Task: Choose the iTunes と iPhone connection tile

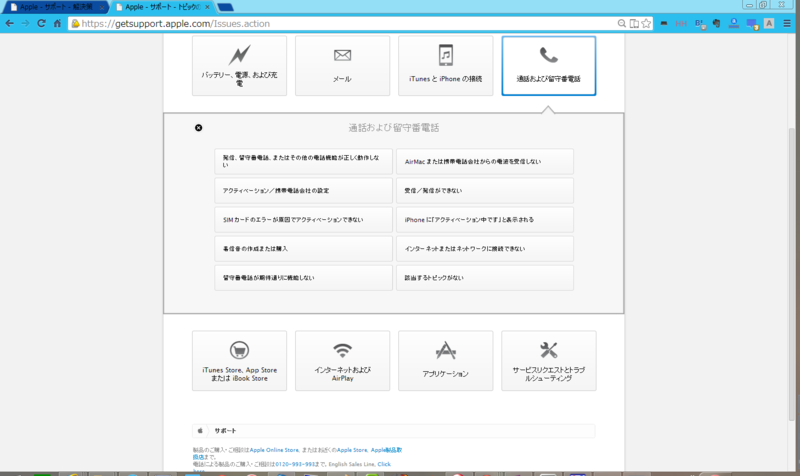Action: tap(445, 66)
